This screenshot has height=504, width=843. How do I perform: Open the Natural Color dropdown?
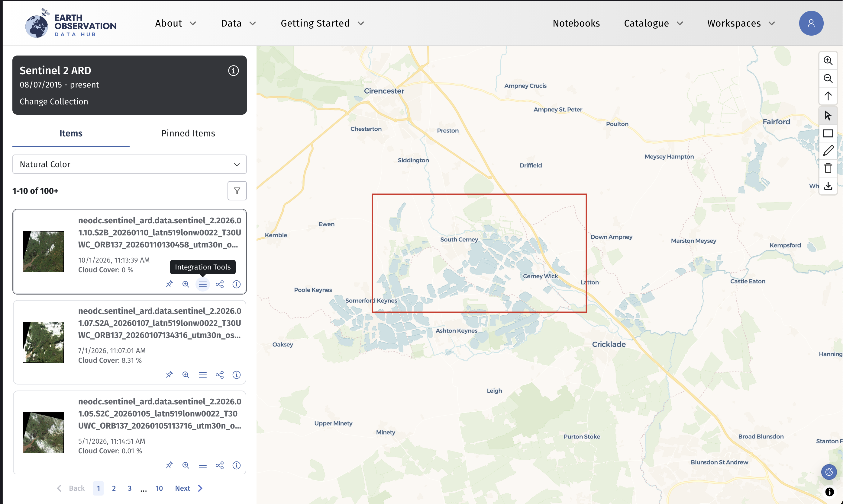pos(130,164)
